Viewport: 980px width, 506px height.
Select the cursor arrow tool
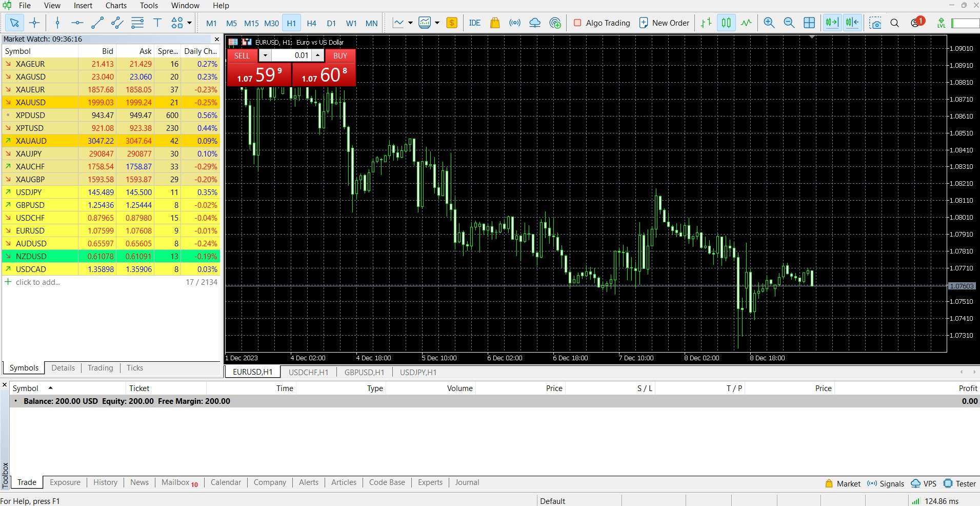tap(14, 23)
